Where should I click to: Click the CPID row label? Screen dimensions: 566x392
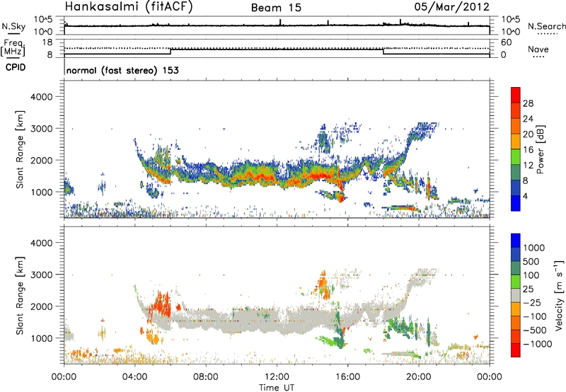[16, 67]
